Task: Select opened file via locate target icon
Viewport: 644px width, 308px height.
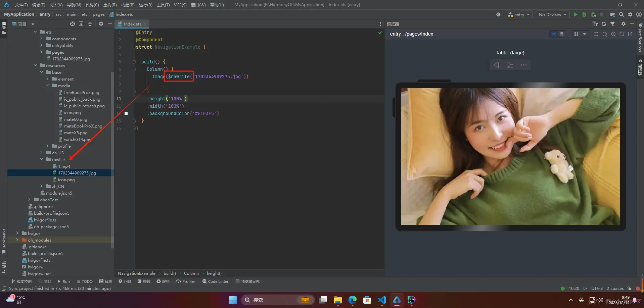Action: pyautogui.click(x=73, y=24)
